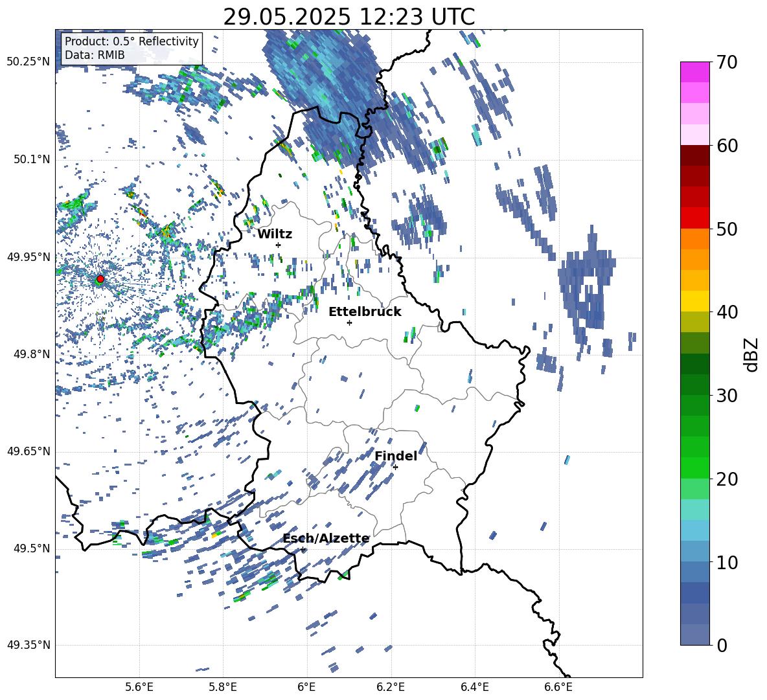Click the dBZ colorbar axis label

point(752,354)
